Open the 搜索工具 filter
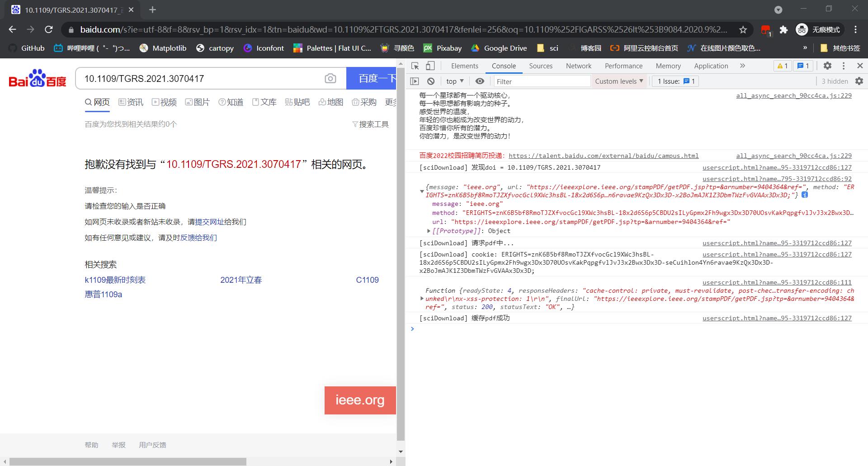868x466 pixels. pyautogui.click(x=370, y=124)
